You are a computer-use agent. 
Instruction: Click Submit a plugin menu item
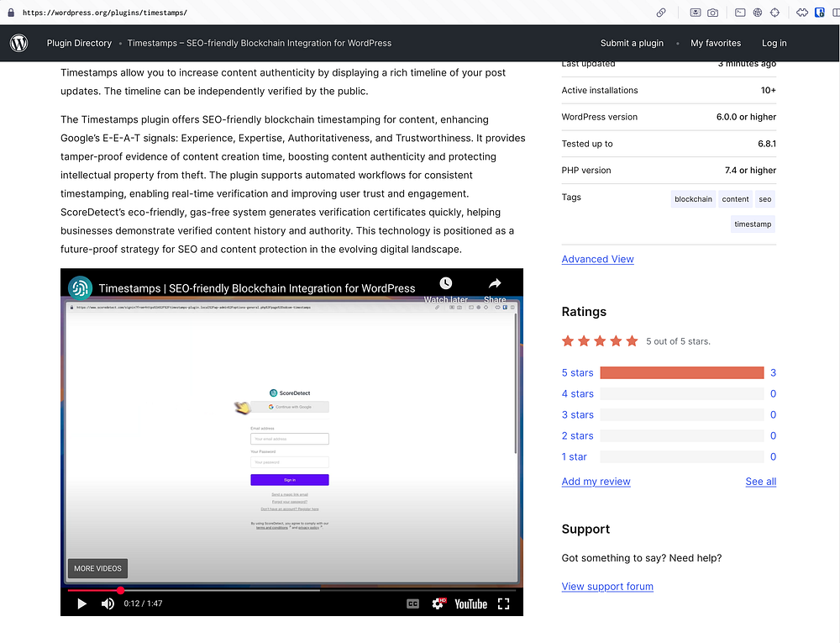coord(632,43)
